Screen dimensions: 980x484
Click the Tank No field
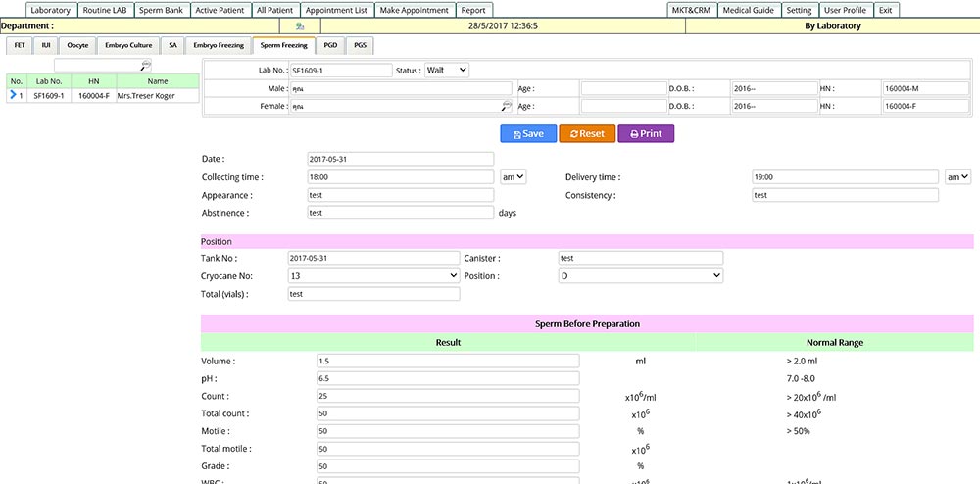click(373, 258)
